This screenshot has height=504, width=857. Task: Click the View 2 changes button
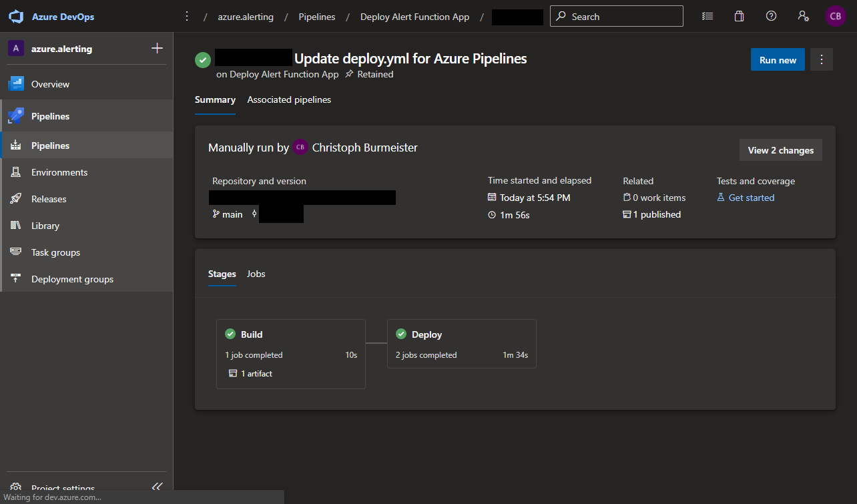click(x=781, y=150)
